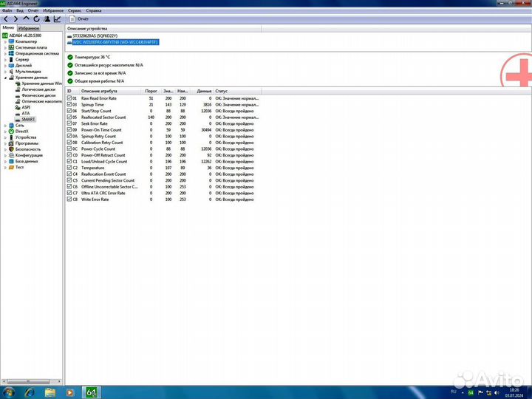This screenshot has width=532, height=399.
Task: Select the Компьютер icon in the tree
Action: (11, 41)
